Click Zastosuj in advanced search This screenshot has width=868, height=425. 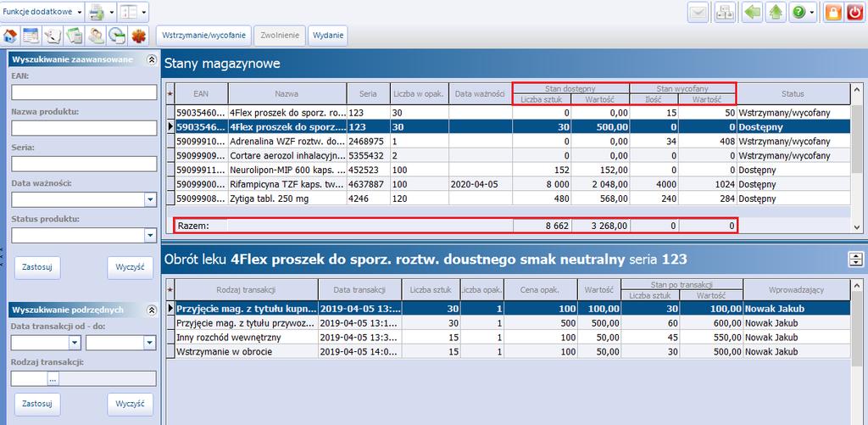coord(37,266)
